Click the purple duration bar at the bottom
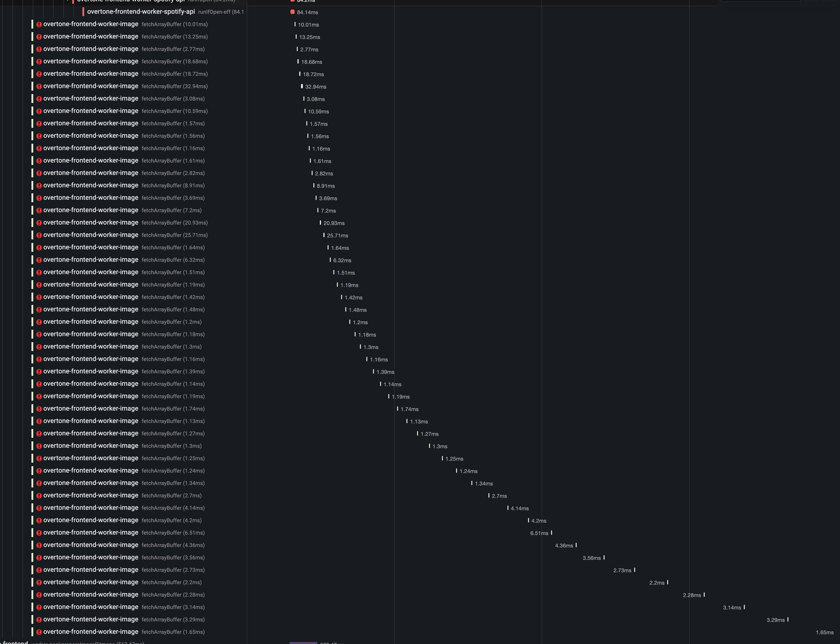Screen dimensions: 840x644 point(303,643)
